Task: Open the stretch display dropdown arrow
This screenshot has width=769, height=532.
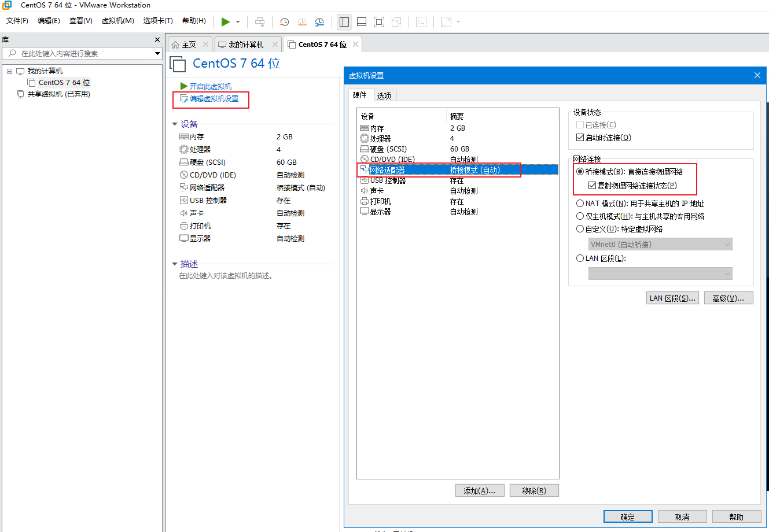Action: coord(458,22)
